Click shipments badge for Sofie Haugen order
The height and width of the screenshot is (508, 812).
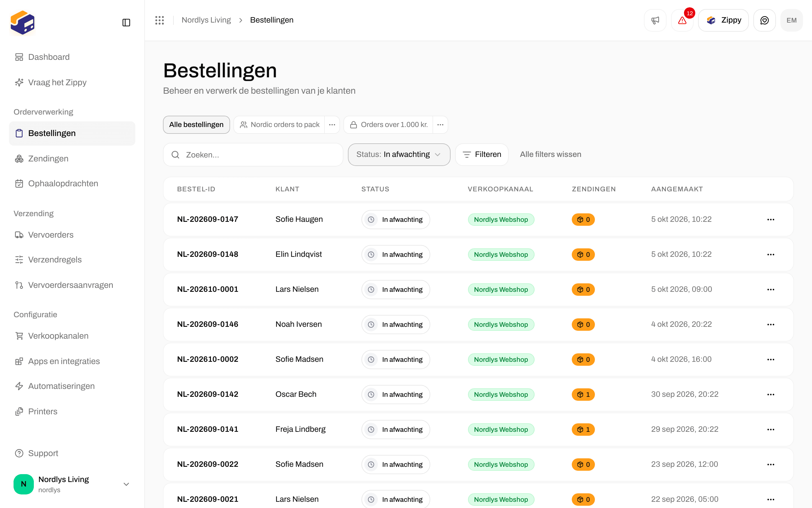[x=583, y=219]
